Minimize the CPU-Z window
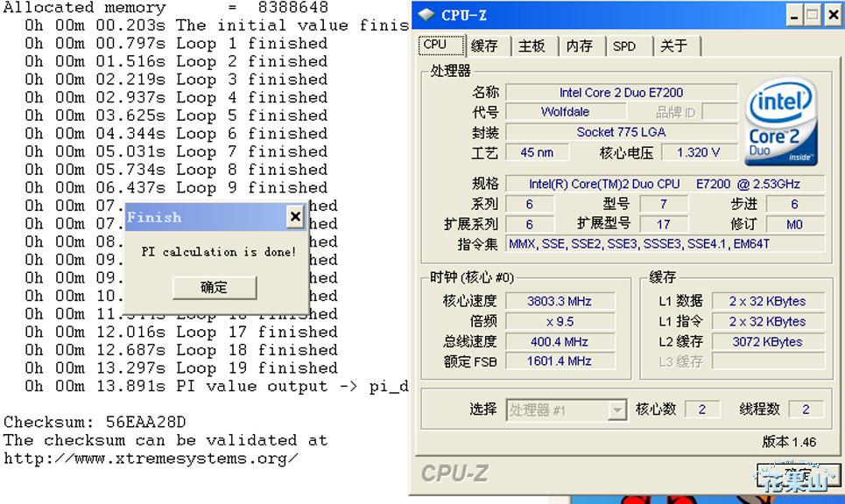This screenshot has width=845, height=504. coord(794,15)
